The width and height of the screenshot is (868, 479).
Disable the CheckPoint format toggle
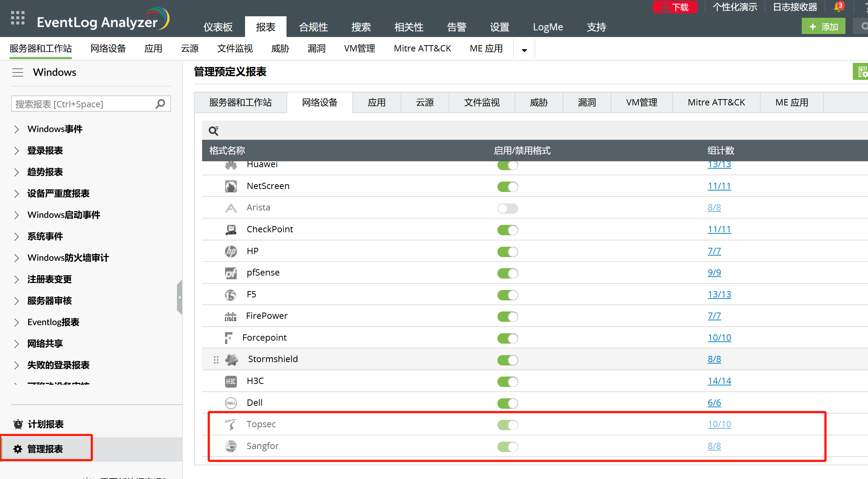point(507,230)
